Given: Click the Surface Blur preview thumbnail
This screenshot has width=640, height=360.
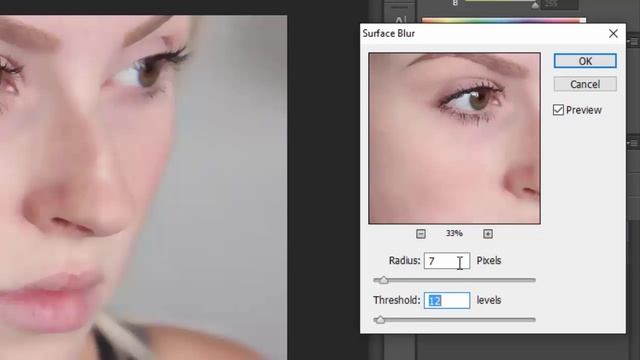Looking at the screenshot, I should (x=454, y=138).
